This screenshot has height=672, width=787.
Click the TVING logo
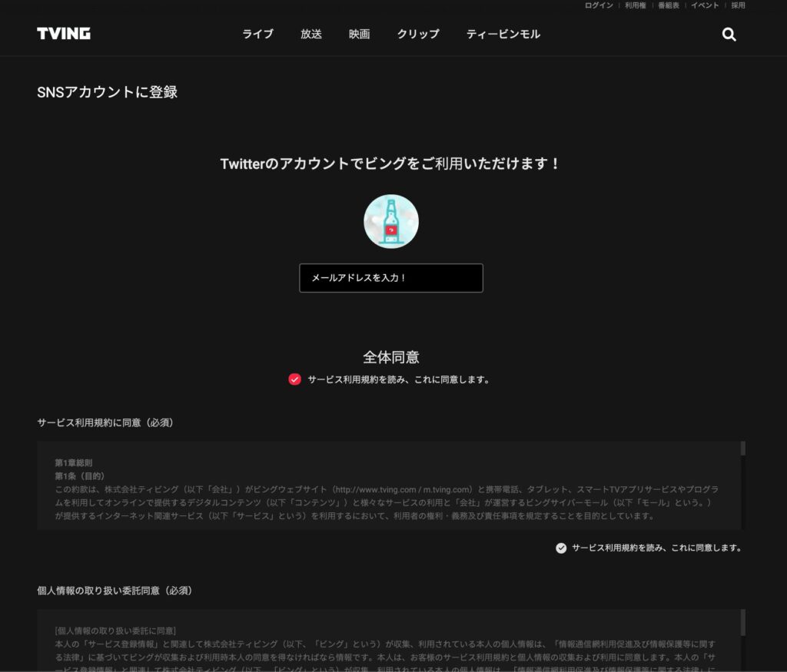[x=64, y=34]
